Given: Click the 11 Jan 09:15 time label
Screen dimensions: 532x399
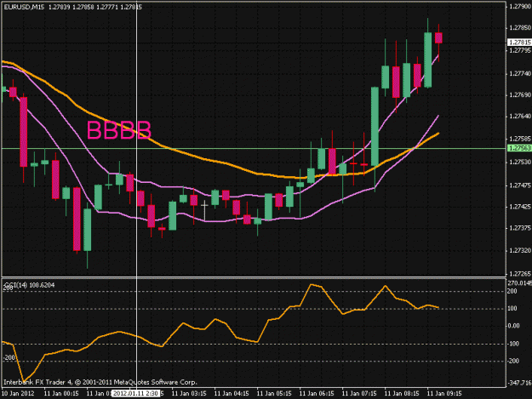Looking at the screenshot, I should (444, 394).
